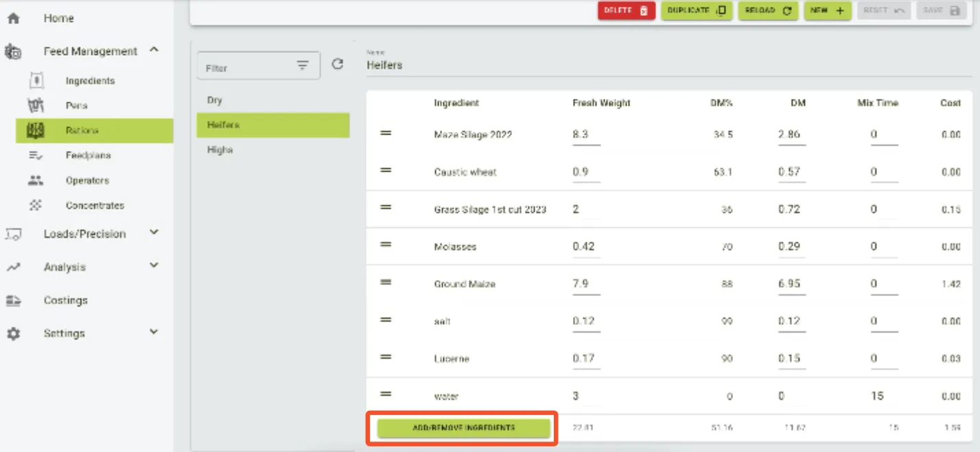Click the Ingredients icon in sidebar
980x452 pixels.
tap(36, 81)
